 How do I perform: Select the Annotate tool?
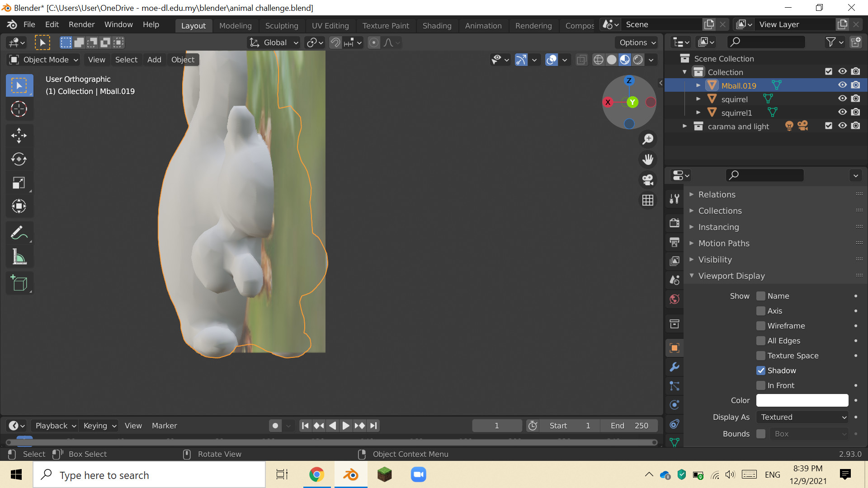(x=19, y=232)
